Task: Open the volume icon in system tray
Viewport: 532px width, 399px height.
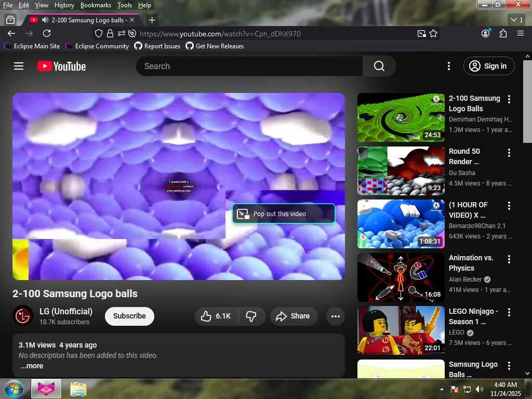Action: [x=479, y=389]
